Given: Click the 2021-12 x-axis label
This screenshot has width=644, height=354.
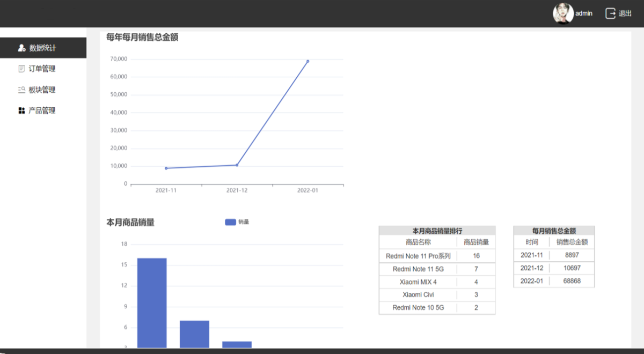Looking at the screenshot, I should coord(237,190).
